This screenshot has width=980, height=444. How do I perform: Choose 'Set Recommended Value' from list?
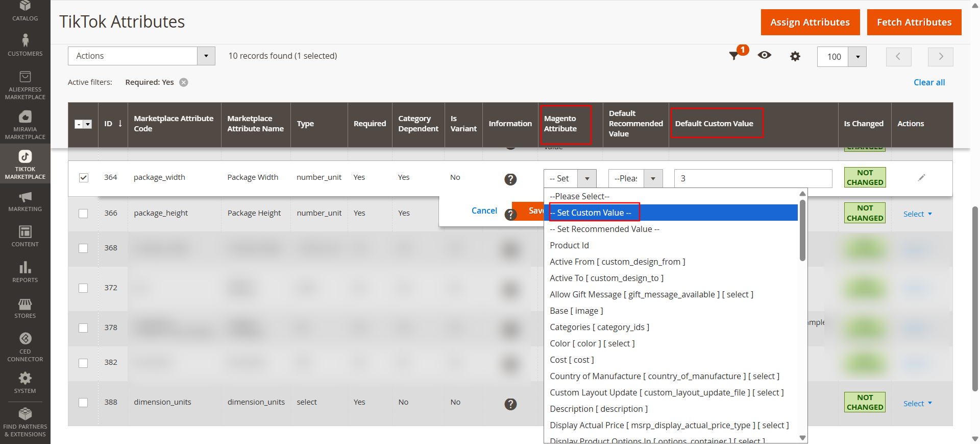604,229
